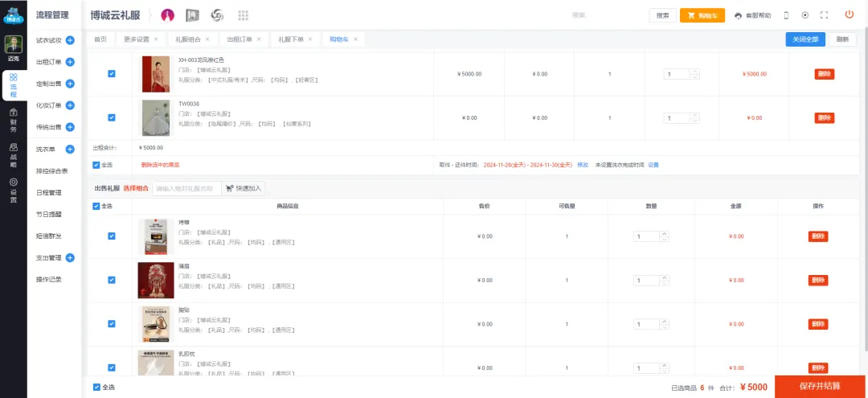Click plus icon beside 支出管理
868x398 pixels.
pyautogui.click(x=70, y=258)
